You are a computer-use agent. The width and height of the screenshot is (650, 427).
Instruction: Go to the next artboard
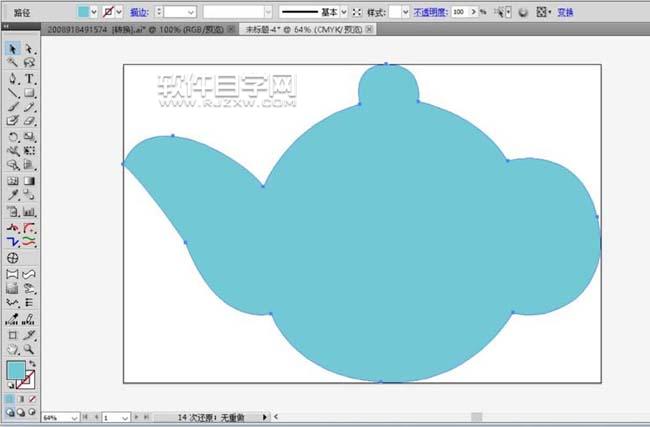136,417
